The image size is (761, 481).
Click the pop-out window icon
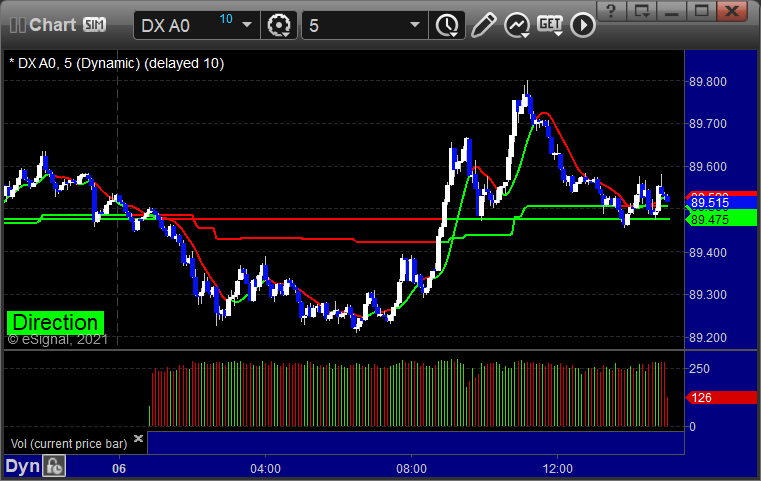641,10
